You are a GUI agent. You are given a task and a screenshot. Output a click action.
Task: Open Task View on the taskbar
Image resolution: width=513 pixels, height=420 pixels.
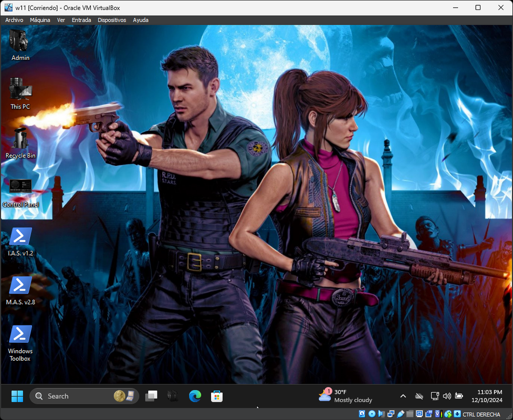pos(151,396)
